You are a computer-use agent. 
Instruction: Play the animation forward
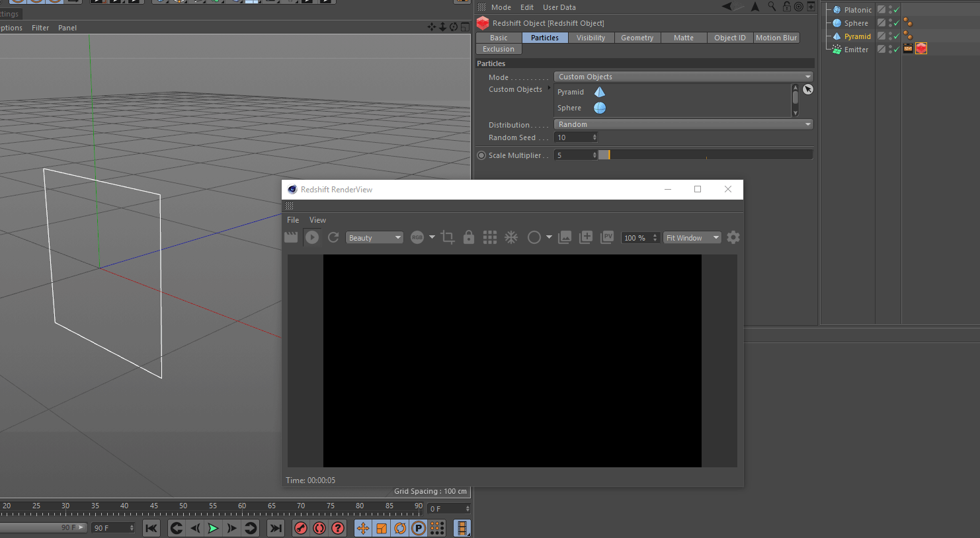tap(213, 527)
